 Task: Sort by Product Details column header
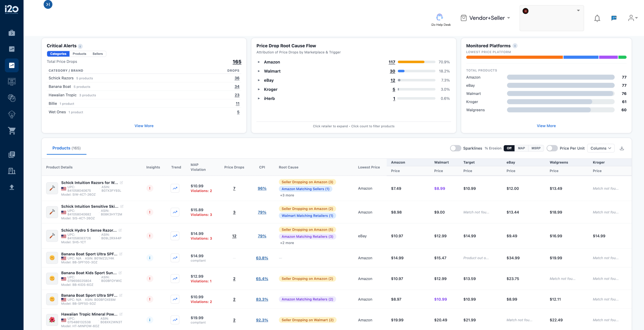(x=59, y=167)
